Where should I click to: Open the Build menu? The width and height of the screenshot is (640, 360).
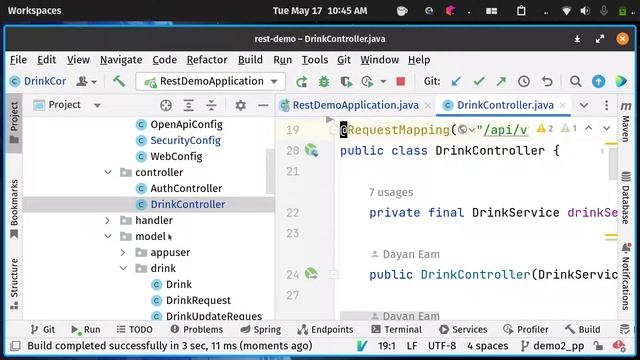click(x=250, y=60)
